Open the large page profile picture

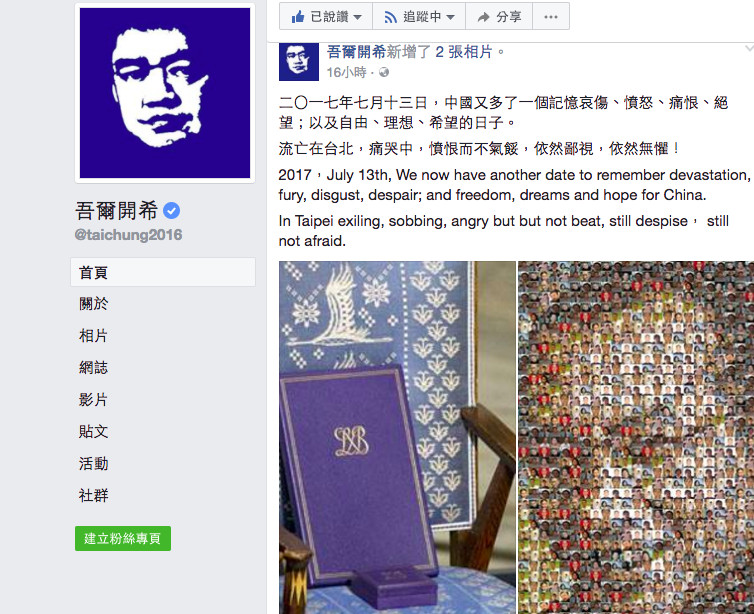[x=165, y=93]
